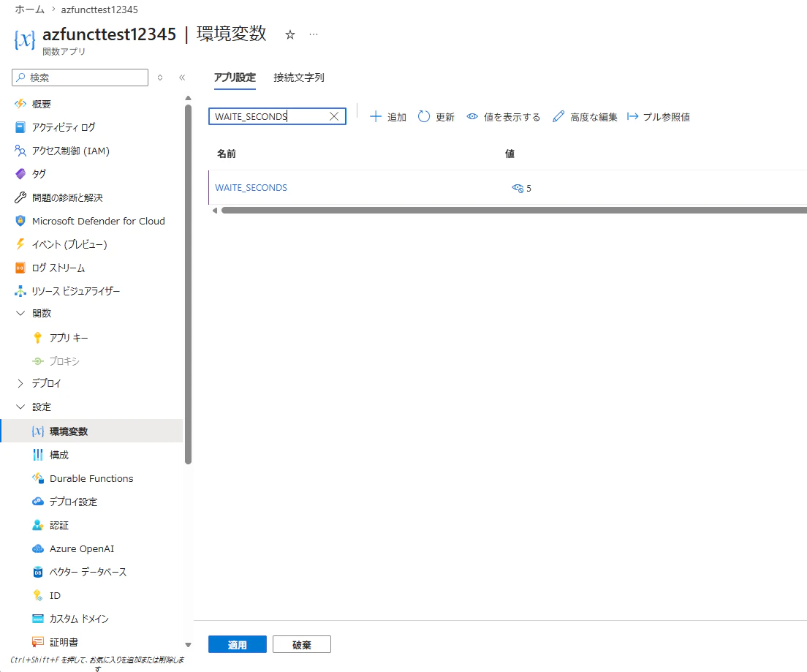Open アクティビティ ログ icon in sidebar
Viewport: 807px width, 672px height.
pyautogui.click(x=20, y=127)
